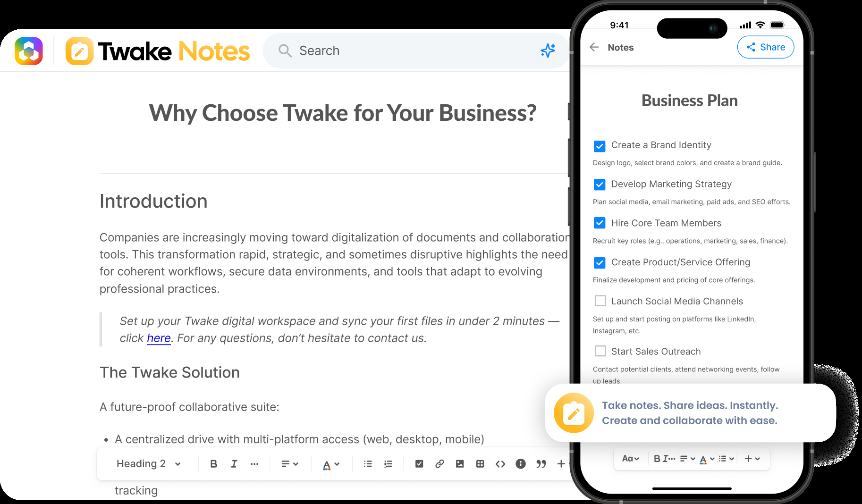Click the 'Notes' title in phone header
Viewport: 862px width, 504px height.
621,48
